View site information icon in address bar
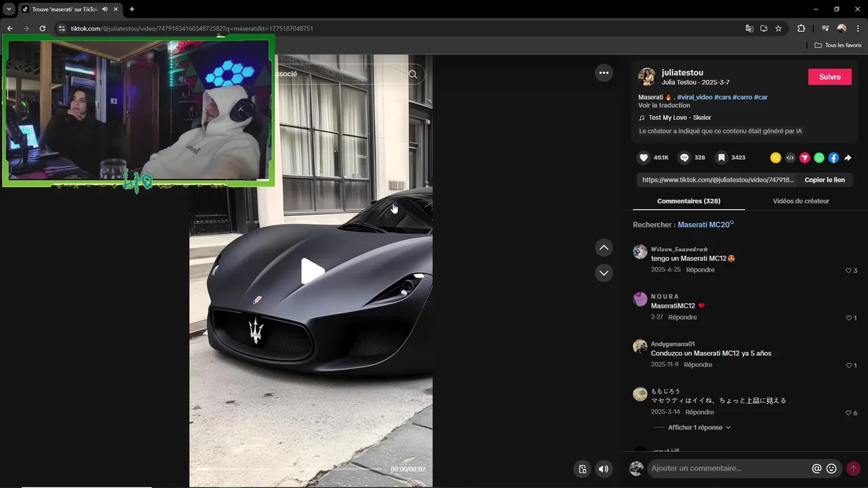 tap(62, 28)
